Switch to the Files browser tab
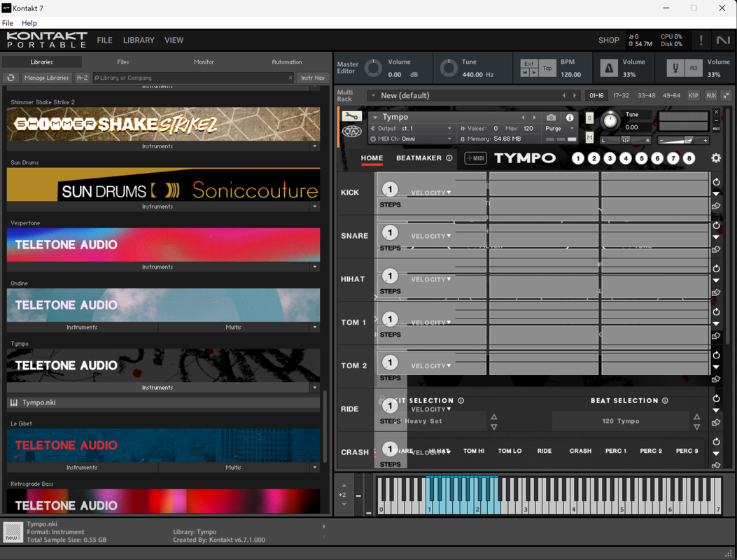The width and height of the screenshot is (737, 560). 123,62
